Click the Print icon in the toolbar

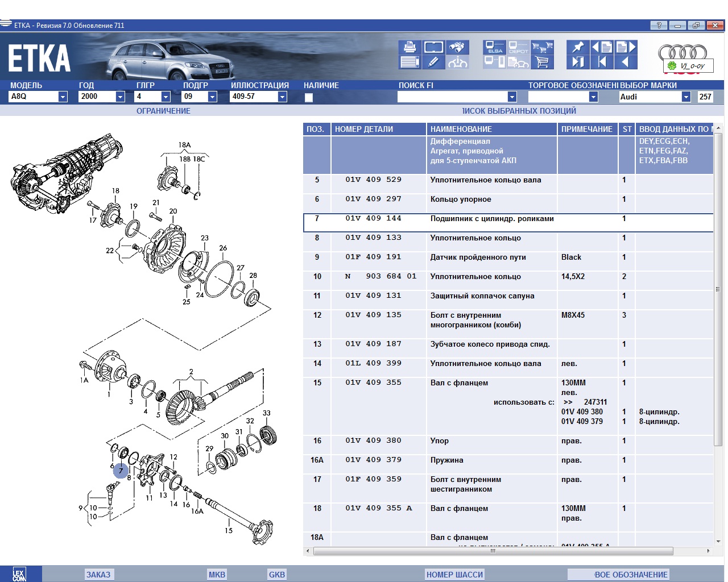[409, 47]
